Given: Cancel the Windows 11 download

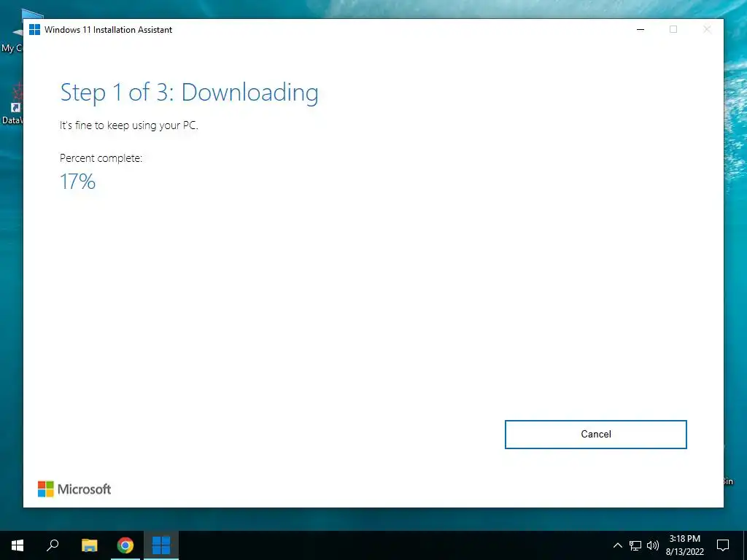Looking at the screenshot, I should tap(595, 435).
